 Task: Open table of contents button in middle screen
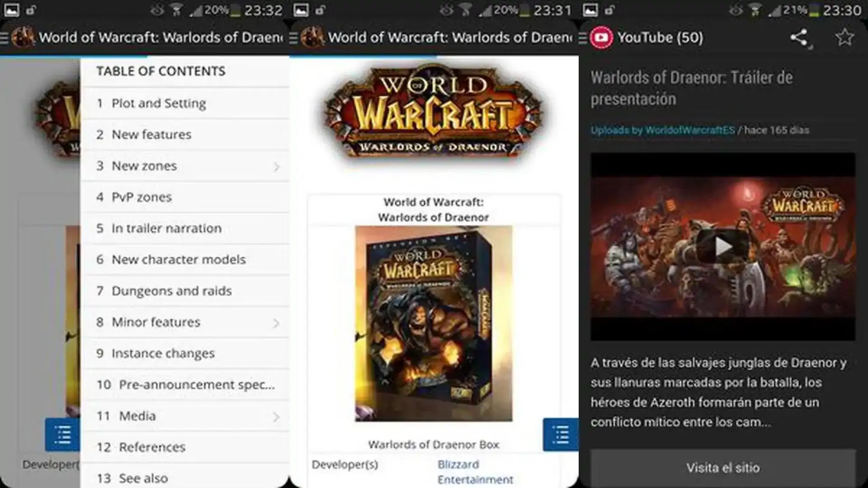[x=561, y=435]
